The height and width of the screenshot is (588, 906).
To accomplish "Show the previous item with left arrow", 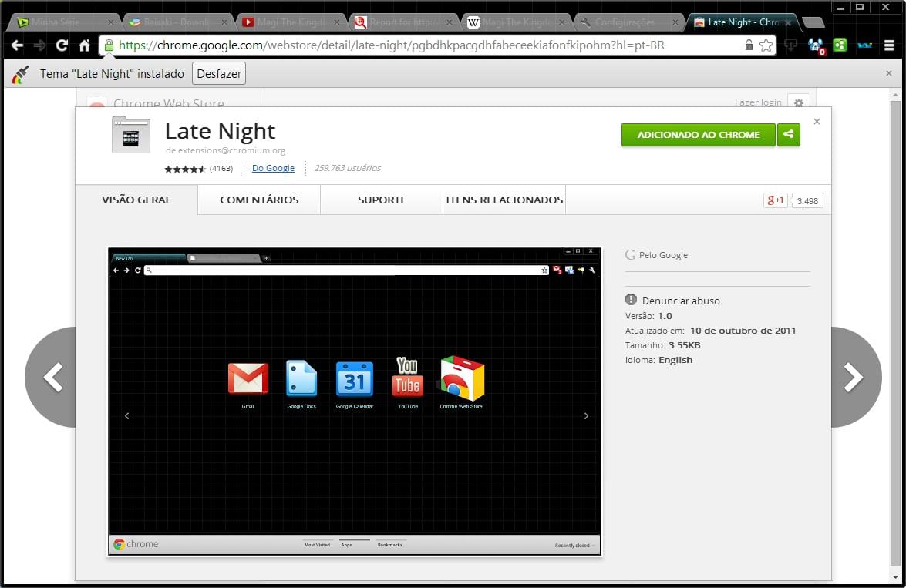I will 51,377.
